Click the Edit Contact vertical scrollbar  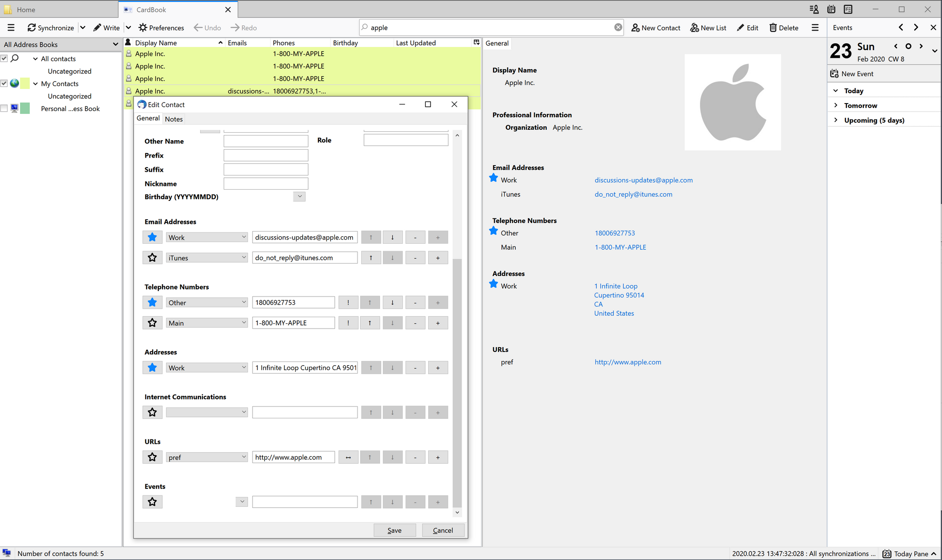[457, 383]
